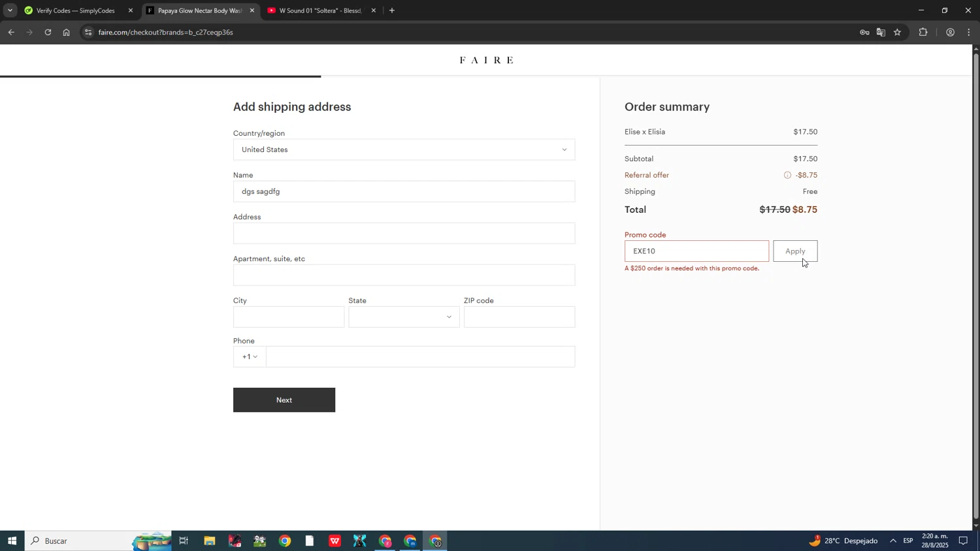Reload the page with browser refresh icon

pyautogui.click(x=48, y=32)
